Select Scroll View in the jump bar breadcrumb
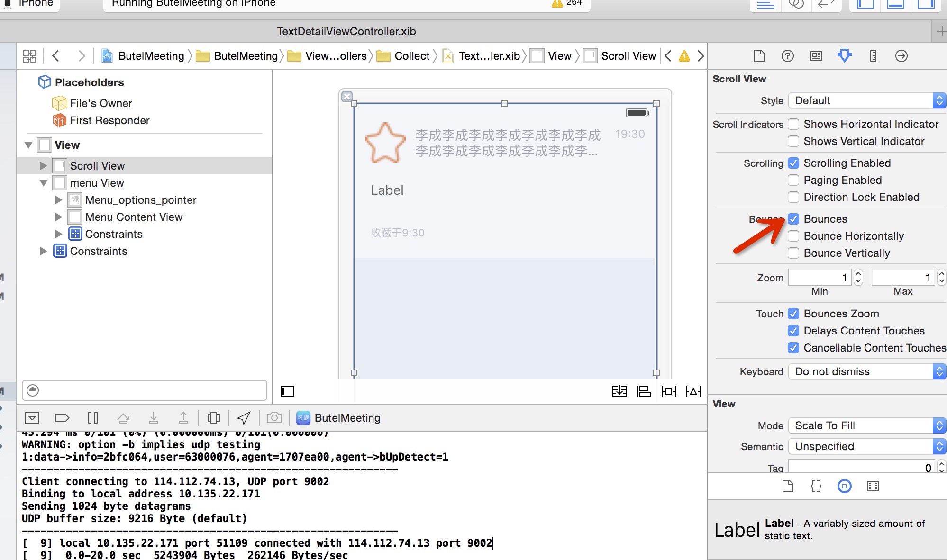Image resolution: width=947 pixels, height=560 pixels. pos(628,55)
